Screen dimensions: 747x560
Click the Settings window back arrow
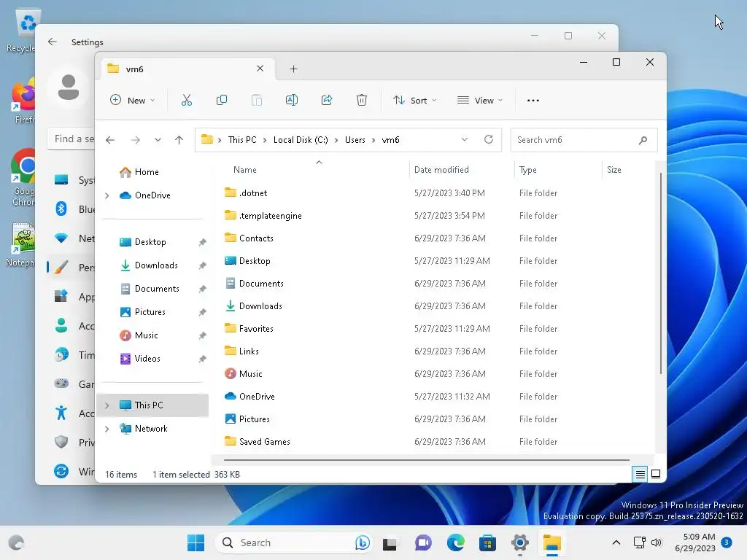[x=53, y=42]
